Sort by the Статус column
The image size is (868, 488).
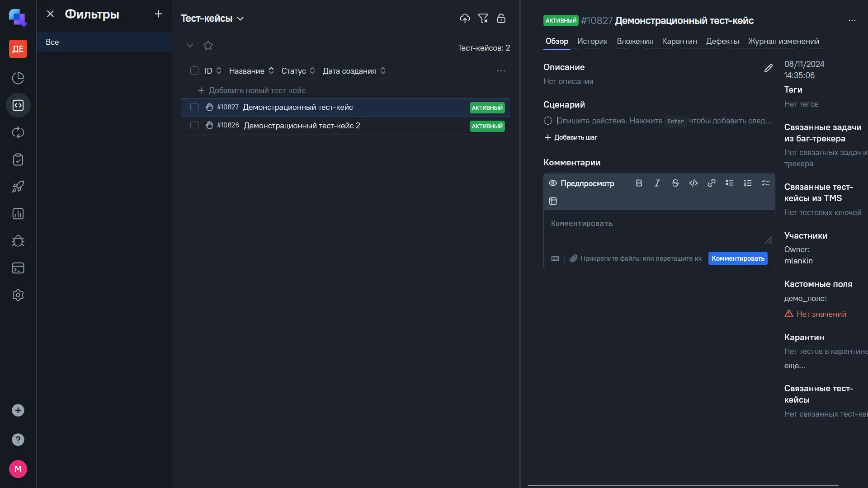(298, 71)
